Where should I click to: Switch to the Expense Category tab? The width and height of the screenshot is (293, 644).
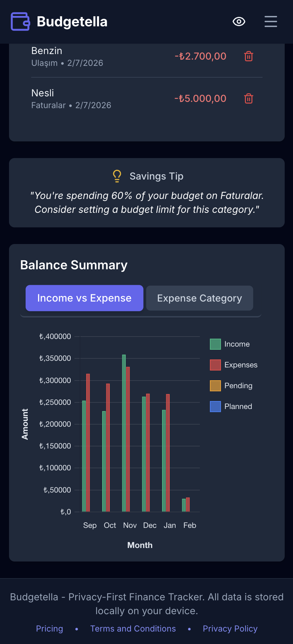tap(199, 298)
